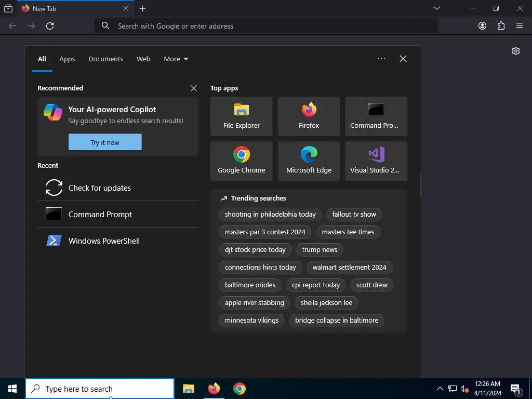Search sheila jackson lee chip
The height and width of the screenshot is (399, 532).
coord(326,303)
